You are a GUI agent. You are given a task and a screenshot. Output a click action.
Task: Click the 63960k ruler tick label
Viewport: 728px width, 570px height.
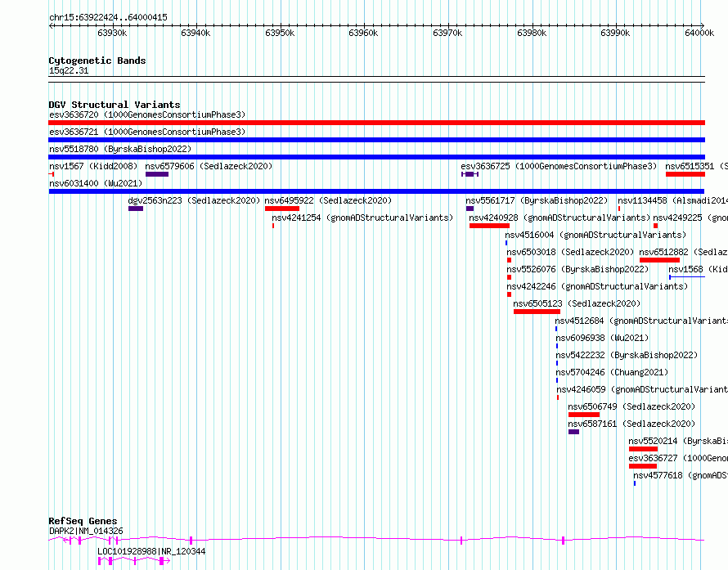point(363,33)
